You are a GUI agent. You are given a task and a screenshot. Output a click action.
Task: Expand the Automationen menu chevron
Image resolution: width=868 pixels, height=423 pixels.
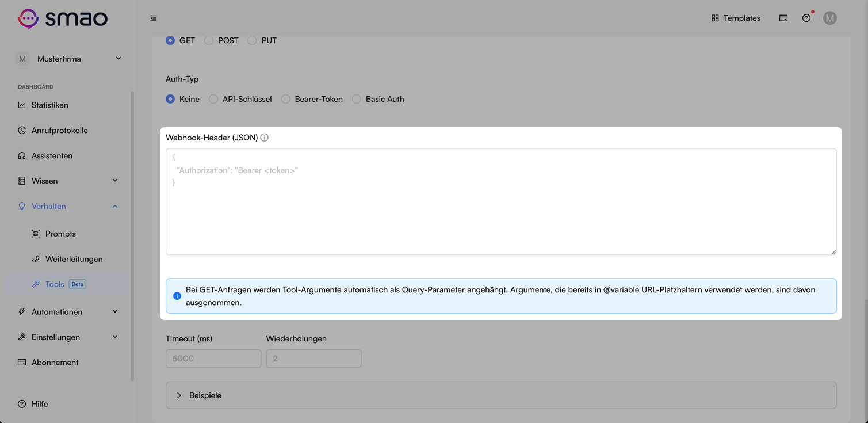[x=115, y=312]
